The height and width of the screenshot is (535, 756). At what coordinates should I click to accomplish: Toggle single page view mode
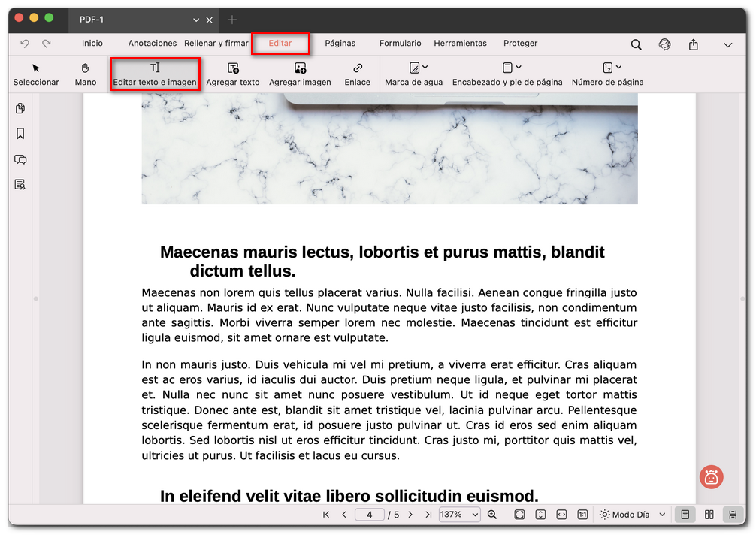[685, 515]
